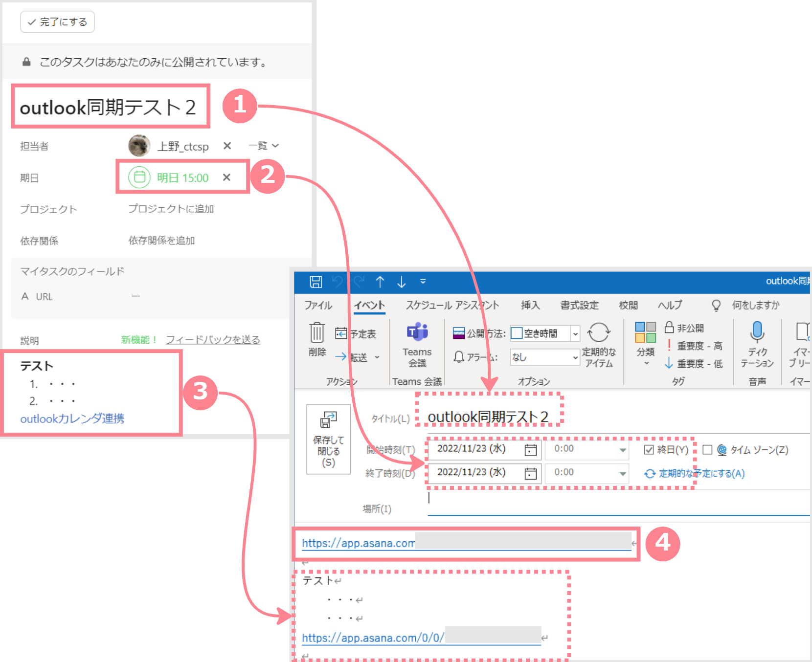This screenshot has width=812, height=662.
Task: Open the 書式設定 ribbon tab
Action: click(580, 305)
